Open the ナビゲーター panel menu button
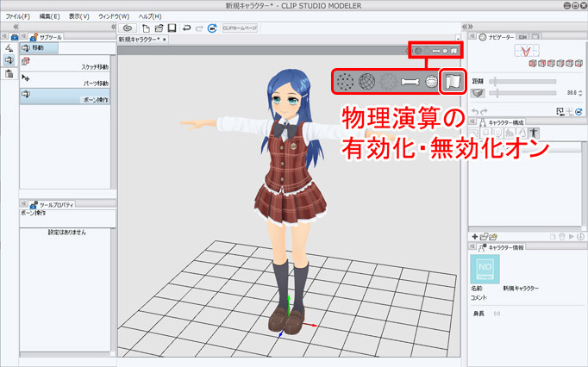 click(472, 36)
